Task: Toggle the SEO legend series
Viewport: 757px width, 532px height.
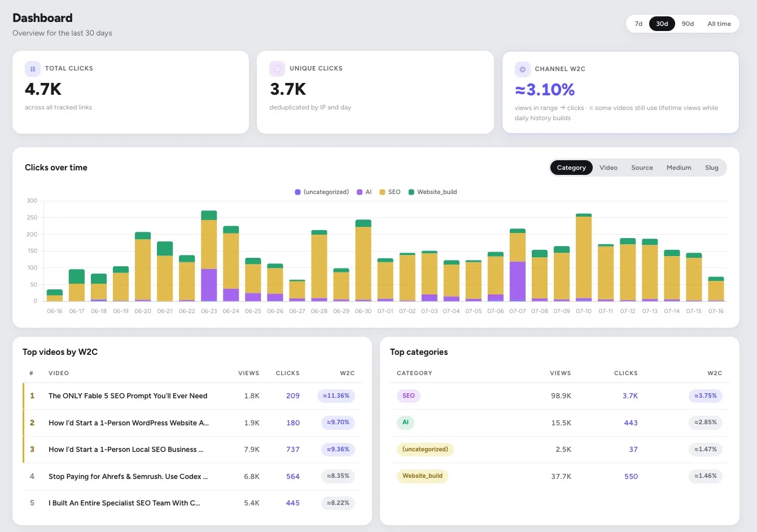Action: 390,192
